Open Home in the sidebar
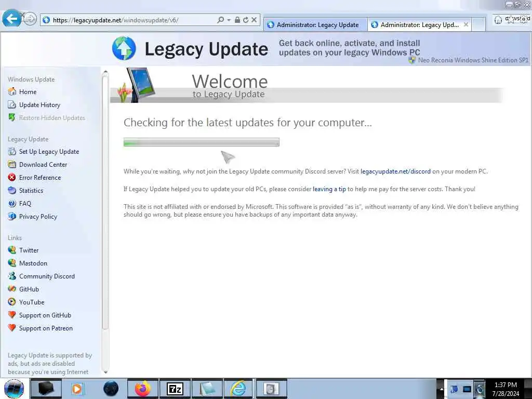This screenshot has width=532, height=399. [x=28, y=92]
